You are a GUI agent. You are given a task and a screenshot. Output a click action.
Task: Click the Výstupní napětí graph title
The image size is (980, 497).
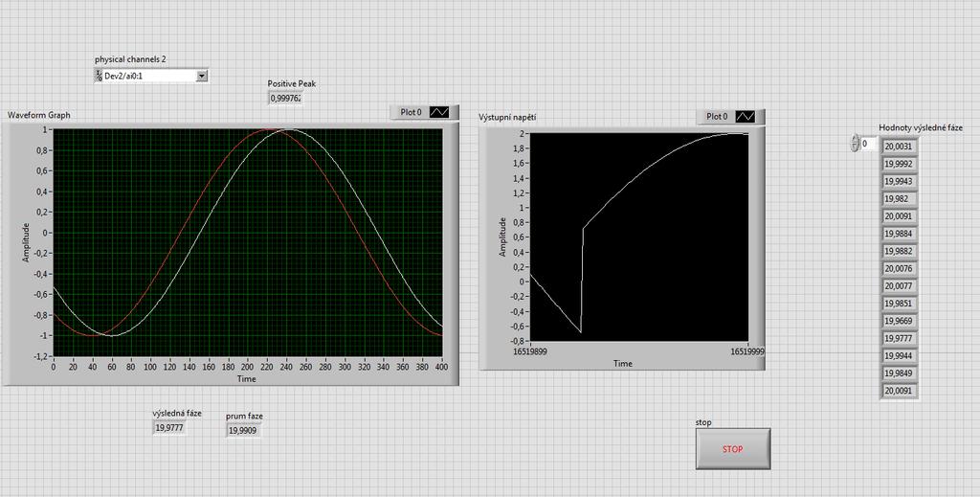[x=507, y=117]
